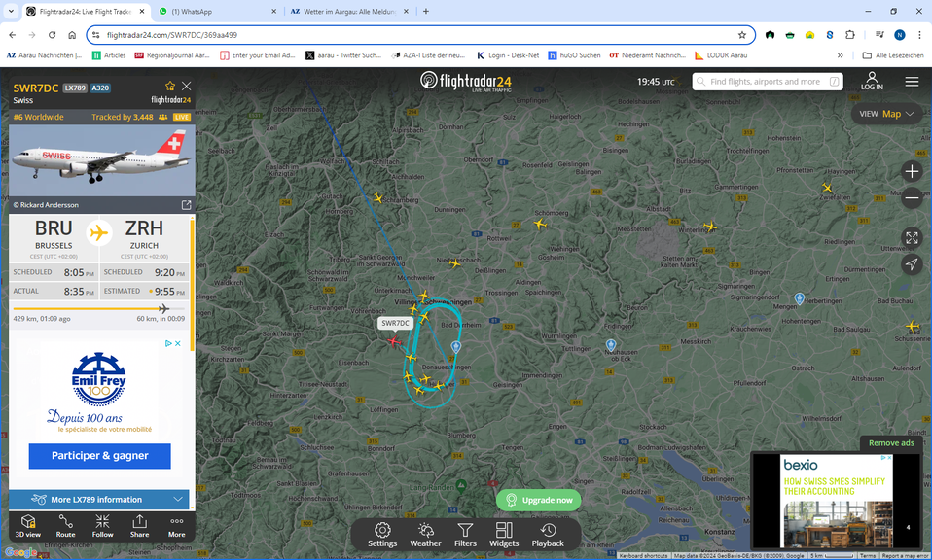The width and height of the screenshot is (932, 560).
Task: Zoom in on the map
Action: click(x=912, y=172)
